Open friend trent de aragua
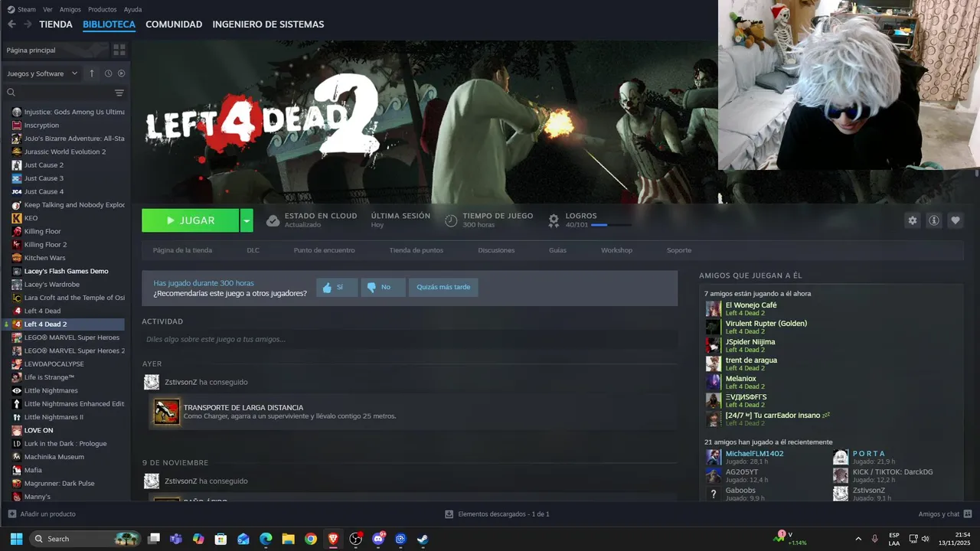 tap(751, 360)
